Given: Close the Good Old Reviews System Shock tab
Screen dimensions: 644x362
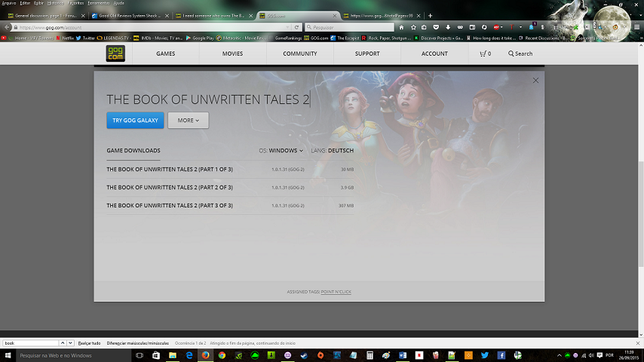Looking at the screenshot, I should tap(167, 16).
